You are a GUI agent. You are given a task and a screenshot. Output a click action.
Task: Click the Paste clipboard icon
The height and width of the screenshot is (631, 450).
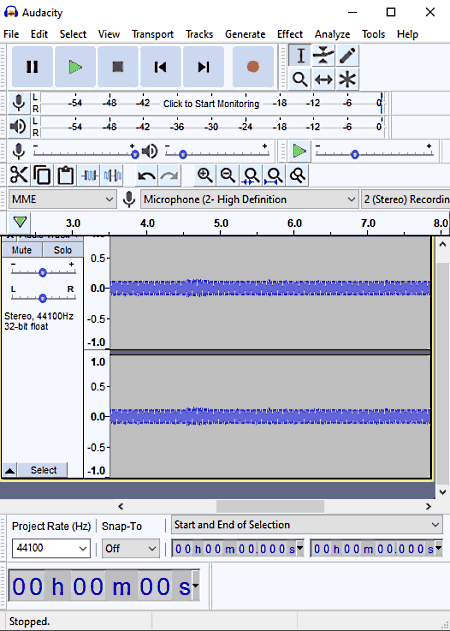(65, 175)
